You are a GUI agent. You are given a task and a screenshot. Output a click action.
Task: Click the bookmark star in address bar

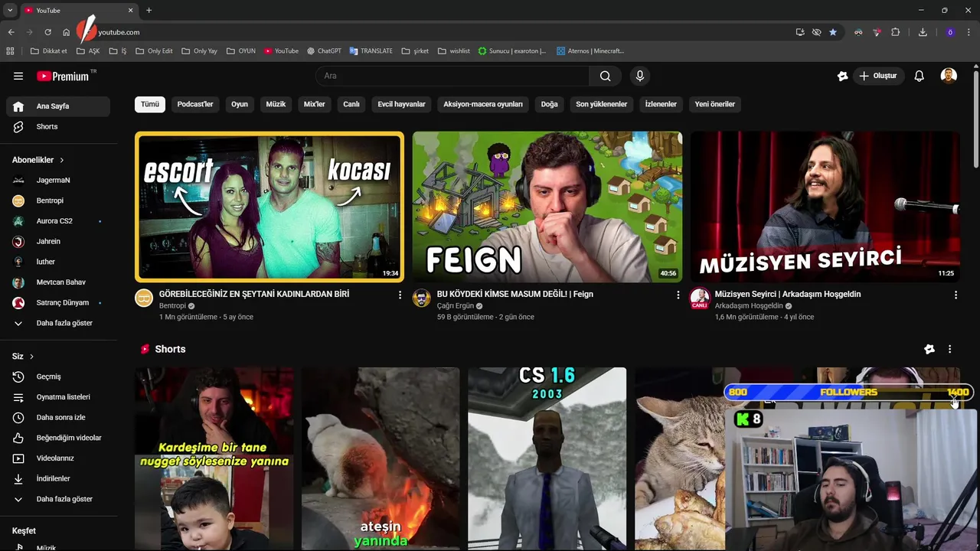[833, 32]
